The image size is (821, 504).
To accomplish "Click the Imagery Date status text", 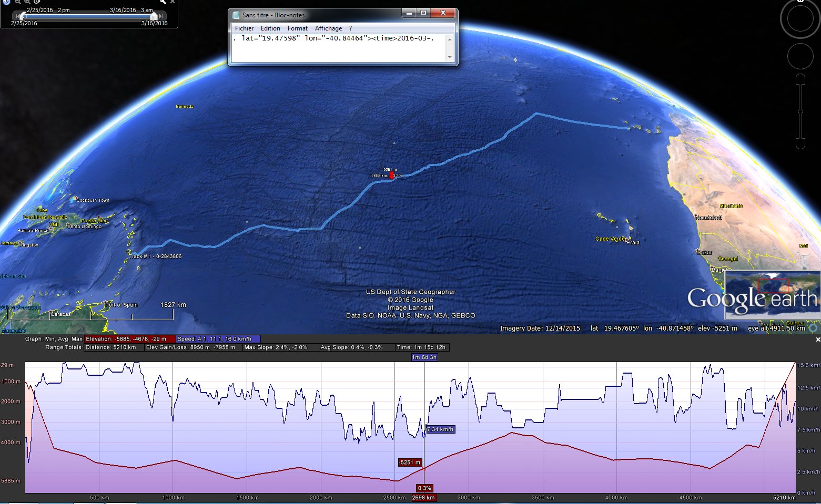I will tap(540, 328).
